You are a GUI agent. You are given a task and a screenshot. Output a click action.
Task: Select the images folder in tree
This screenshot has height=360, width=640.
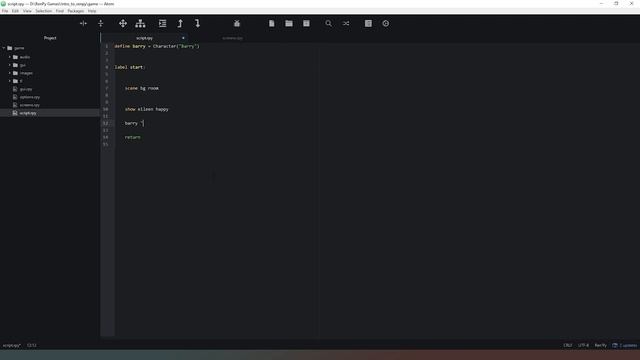coord(26,73)
